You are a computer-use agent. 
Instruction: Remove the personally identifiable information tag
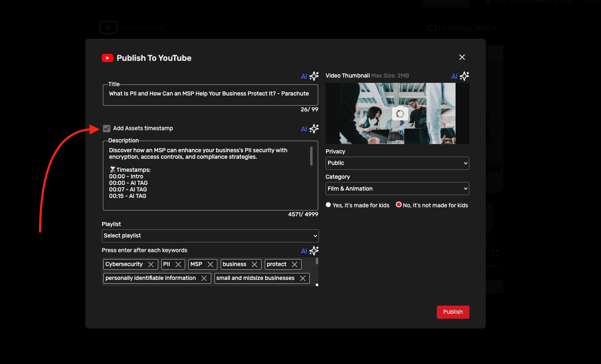click(204, 278)
